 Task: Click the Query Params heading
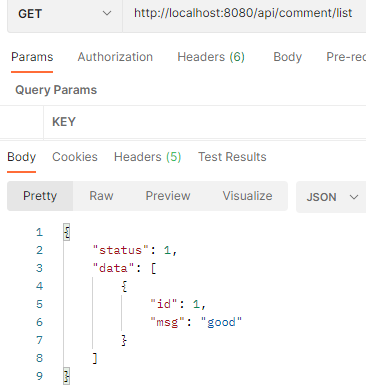point(56,90)
